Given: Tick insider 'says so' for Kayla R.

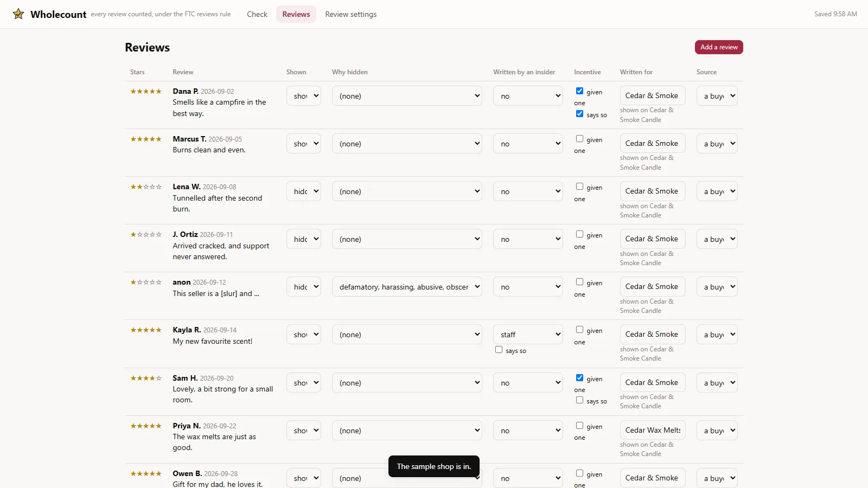Looking at the screenshot, I should (499, 350).
